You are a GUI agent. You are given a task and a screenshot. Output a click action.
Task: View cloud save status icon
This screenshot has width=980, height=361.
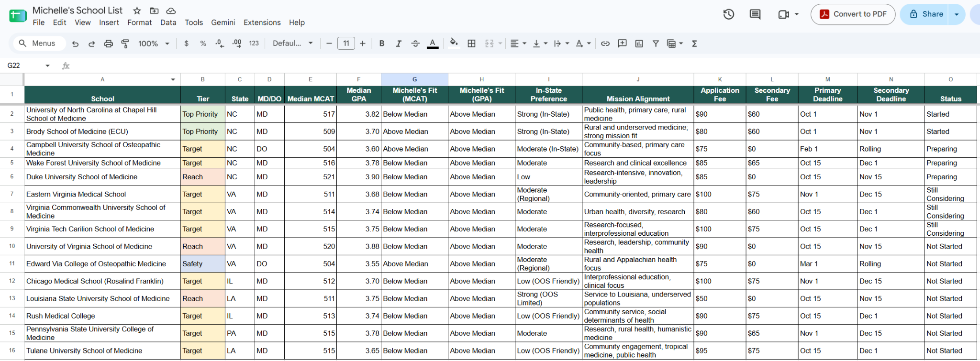(x=171, y=11)
